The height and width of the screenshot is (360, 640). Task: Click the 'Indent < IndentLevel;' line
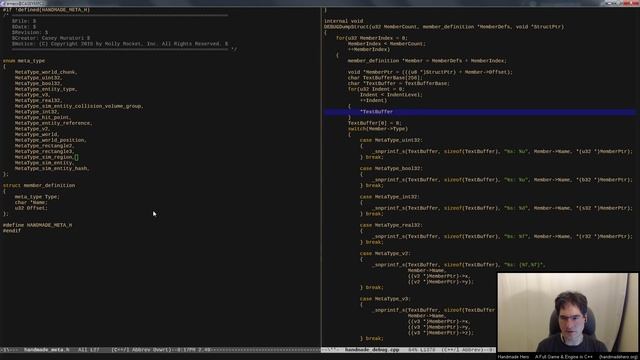click(x=391, y=95)
